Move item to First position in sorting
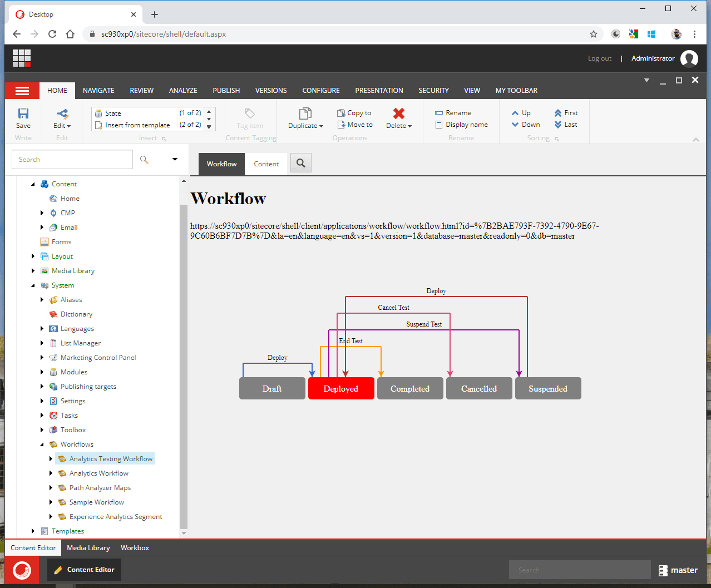 (566, 112)
